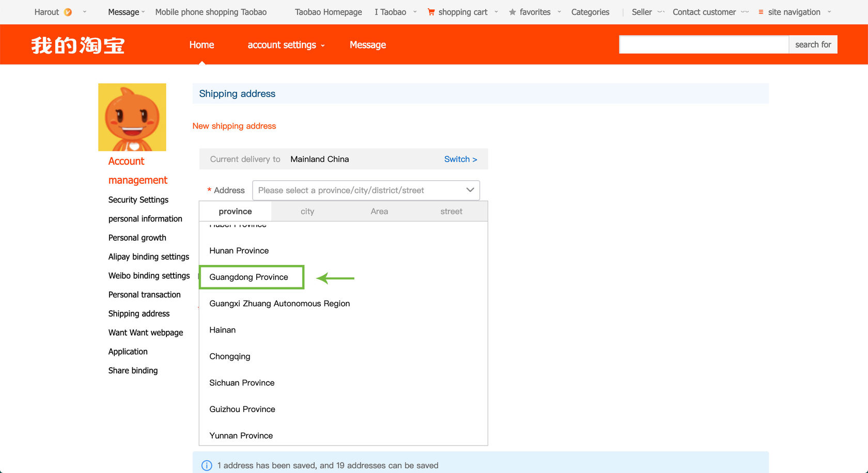Viewport: 868px width, 473px height.
Task: Open Security Settings in the sidebar
Action: pyautogui.click(x=138, y=200)
